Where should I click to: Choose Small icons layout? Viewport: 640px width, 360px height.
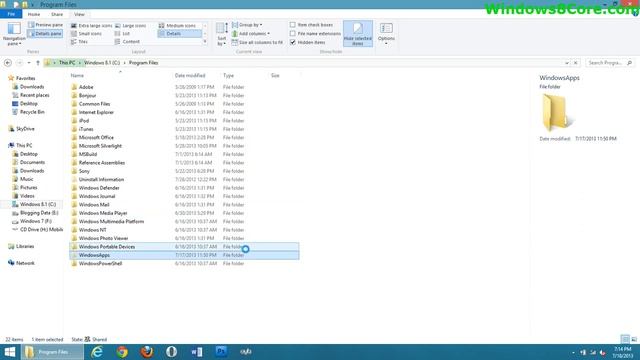point(87,33)
